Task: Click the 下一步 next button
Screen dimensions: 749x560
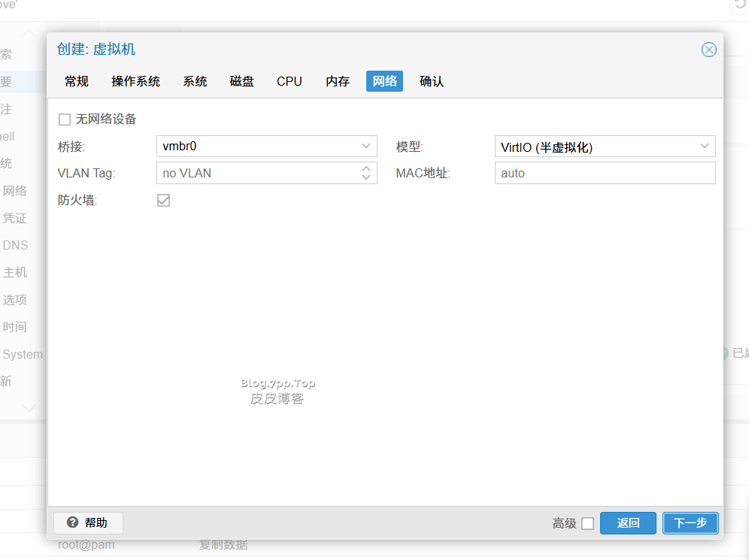Action: click(690, 523)
